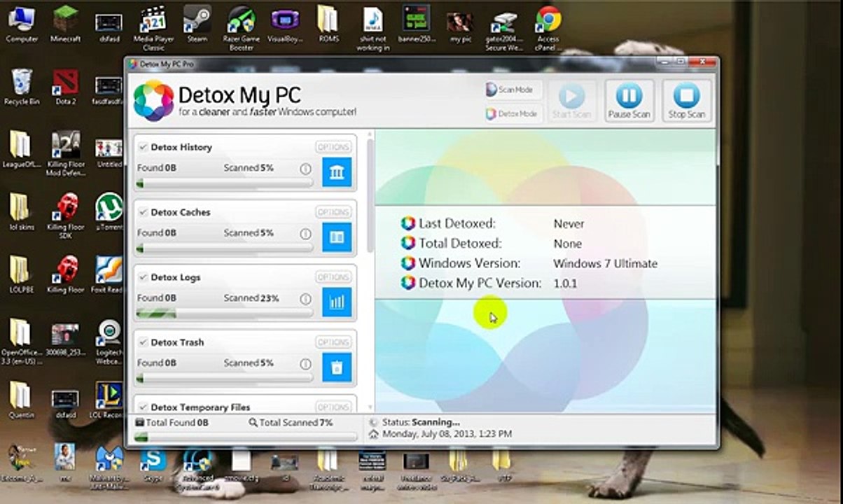Click the Detox Logs bar chart icon

point(337,302)
